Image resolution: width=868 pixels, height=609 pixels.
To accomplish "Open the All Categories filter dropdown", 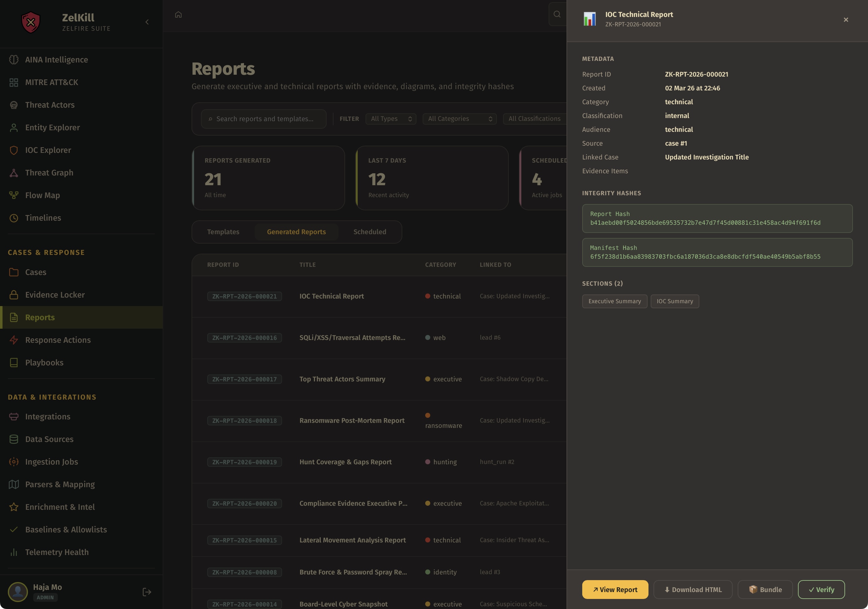I will 459,119.
